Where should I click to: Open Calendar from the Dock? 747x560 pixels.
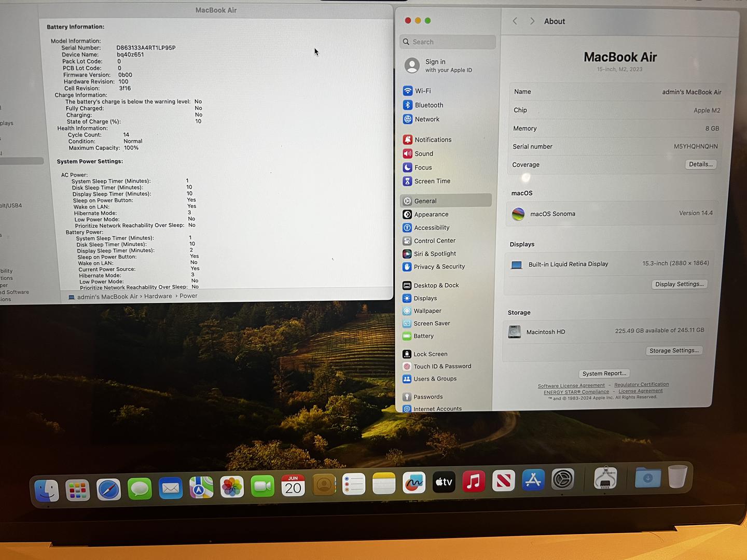click(293, 485)
